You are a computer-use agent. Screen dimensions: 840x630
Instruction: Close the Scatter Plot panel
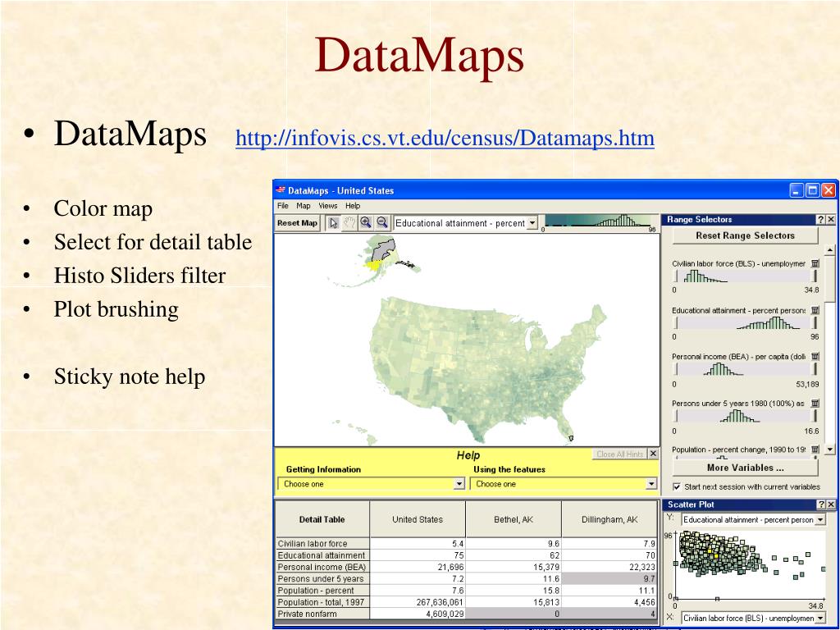coord(830,504)
